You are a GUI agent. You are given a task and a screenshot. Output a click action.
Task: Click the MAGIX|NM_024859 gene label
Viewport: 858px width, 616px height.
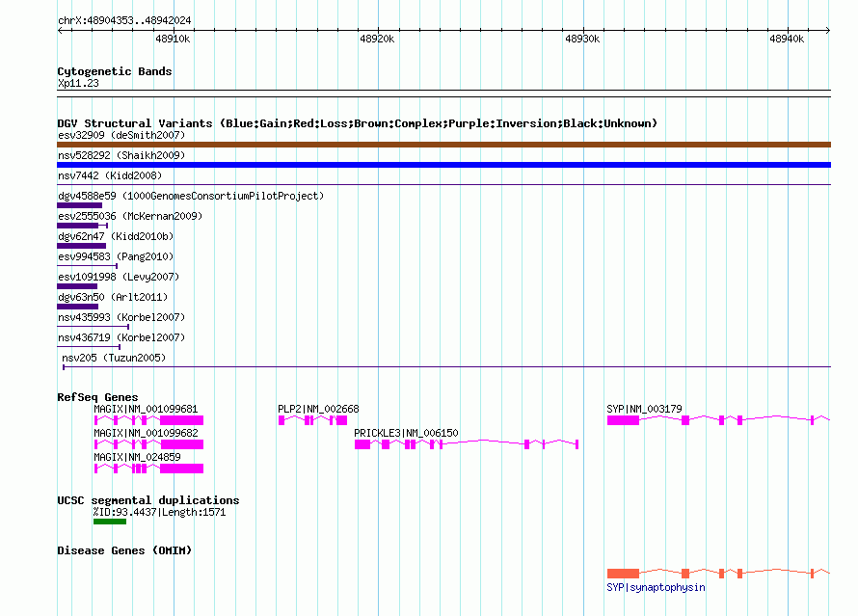point(137,457)
